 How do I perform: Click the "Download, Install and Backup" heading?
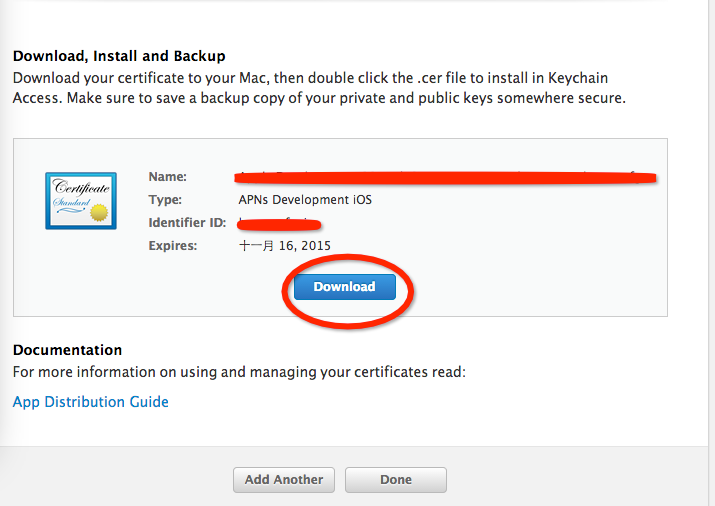(119, 56)
